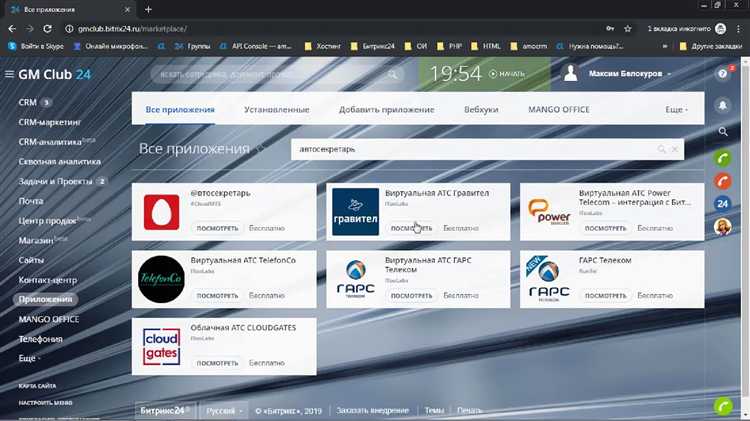Click the green phone icon in right sidebar
Image resolution: width=750 pixels, height=421 pixels.
coord(723,158)
